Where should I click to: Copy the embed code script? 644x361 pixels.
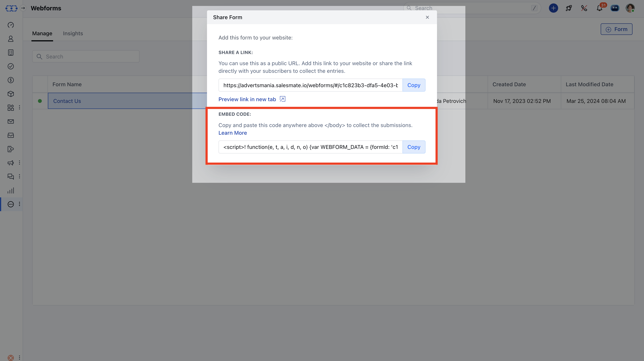(x=414, y=147)
